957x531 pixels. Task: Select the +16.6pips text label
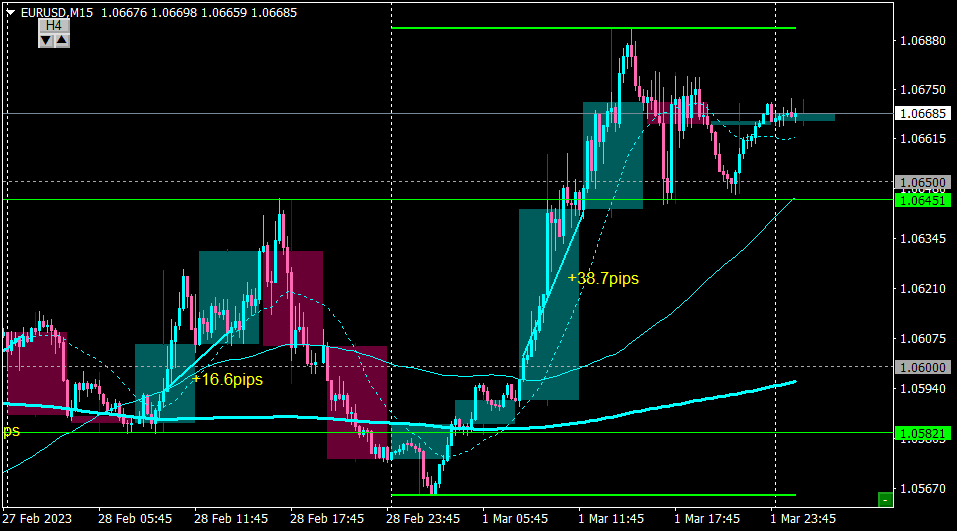point(227,380)
